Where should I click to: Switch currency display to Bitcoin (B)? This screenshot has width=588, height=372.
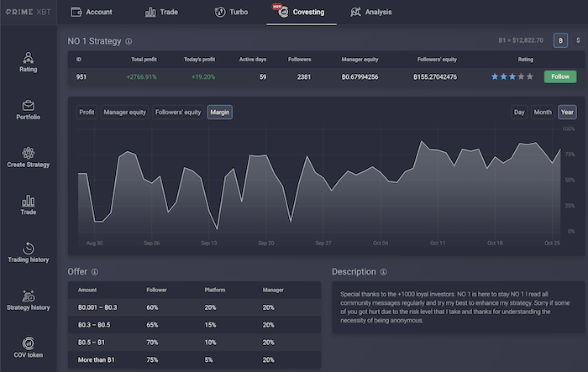click(560, 40)
